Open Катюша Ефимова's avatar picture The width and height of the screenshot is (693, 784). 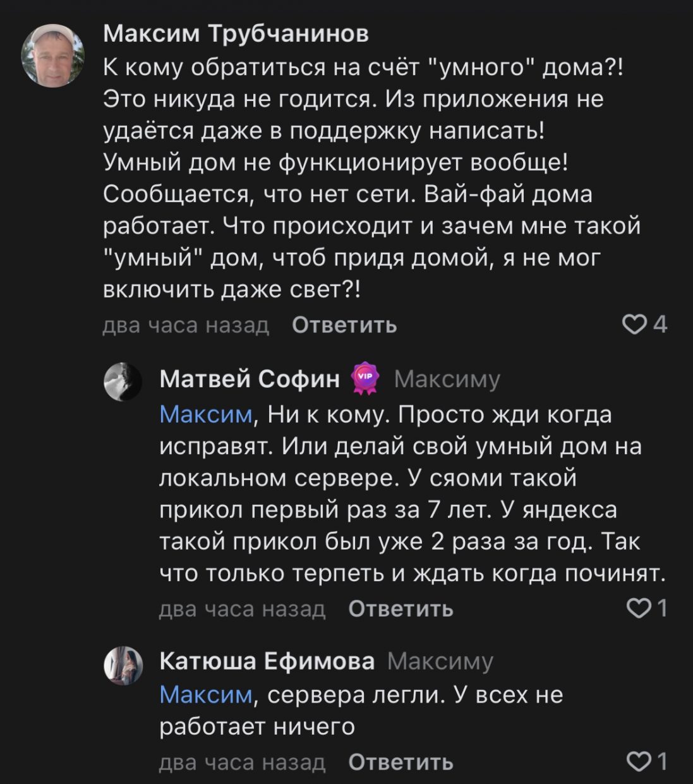(x=123, y=665)
